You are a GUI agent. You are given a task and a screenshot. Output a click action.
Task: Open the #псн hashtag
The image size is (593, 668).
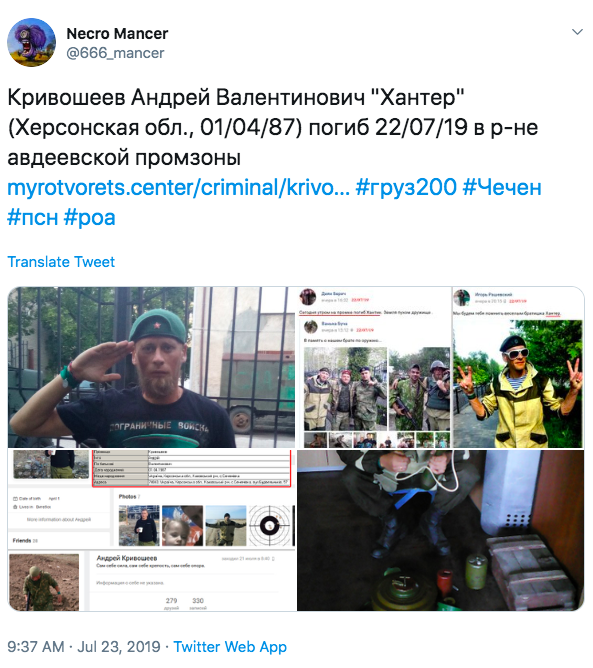point(33,217)
